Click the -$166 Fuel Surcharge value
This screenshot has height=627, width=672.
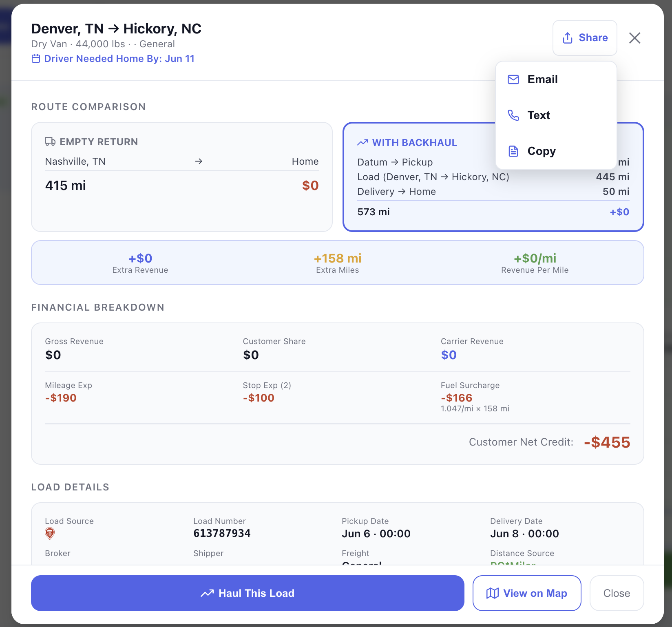[457, 398]
